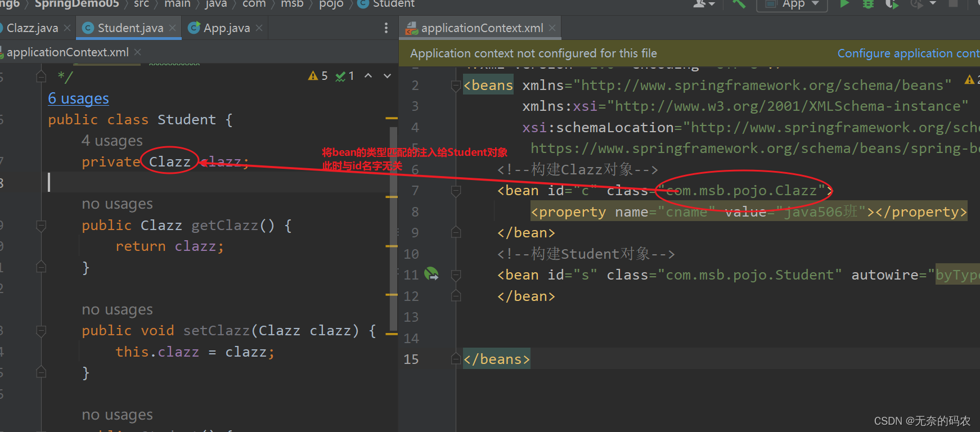This screenshot has height=432, width=980.
Task: Click no usages hint above setClazz
Action: coord(117,309)
